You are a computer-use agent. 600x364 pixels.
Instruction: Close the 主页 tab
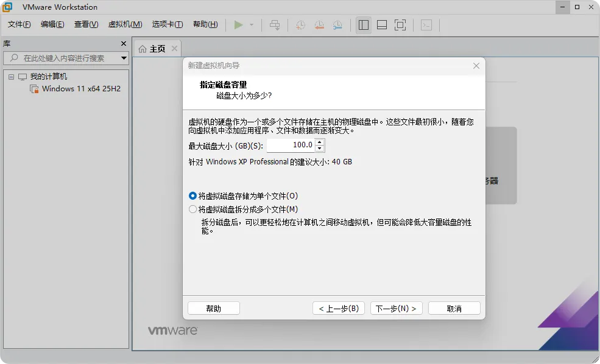(x=174, y=49)
